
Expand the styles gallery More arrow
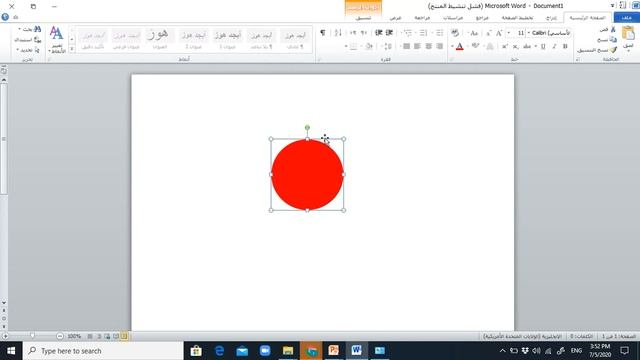click(72, 49)
